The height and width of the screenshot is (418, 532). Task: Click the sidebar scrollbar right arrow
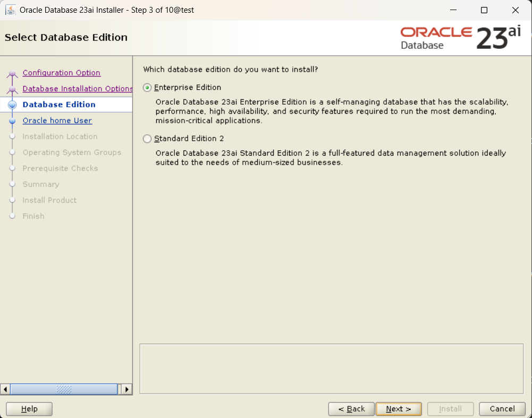pyautogui.click(x=127, y=389)
